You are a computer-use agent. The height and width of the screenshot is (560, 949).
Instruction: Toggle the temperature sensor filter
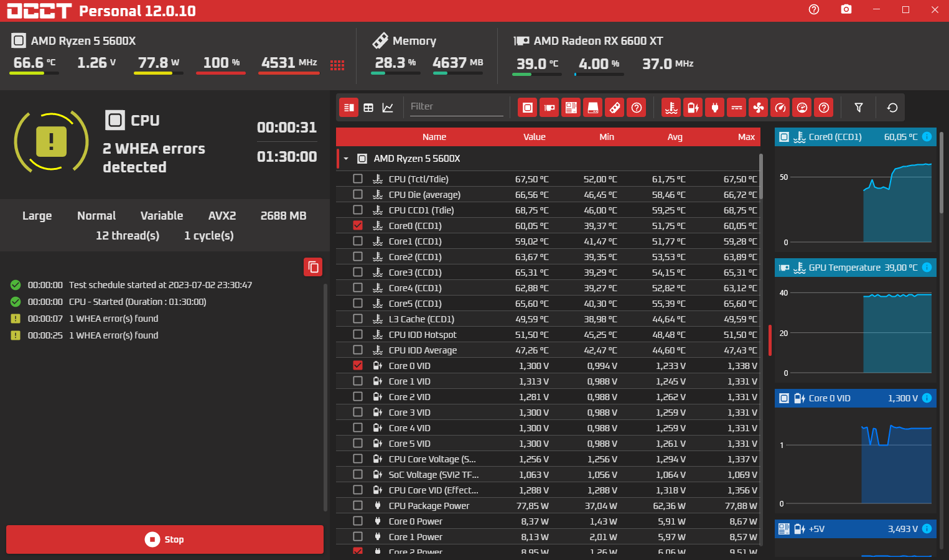671,108
